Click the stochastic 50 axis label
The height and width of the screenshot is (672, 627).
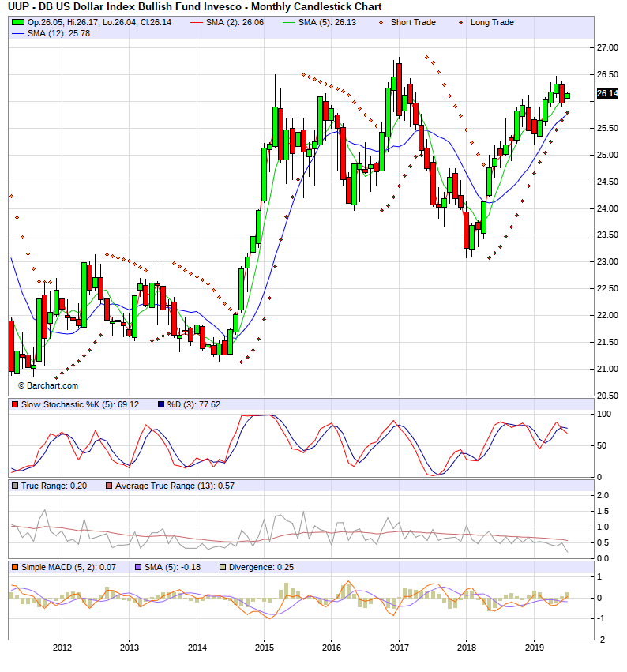[602, 445]
